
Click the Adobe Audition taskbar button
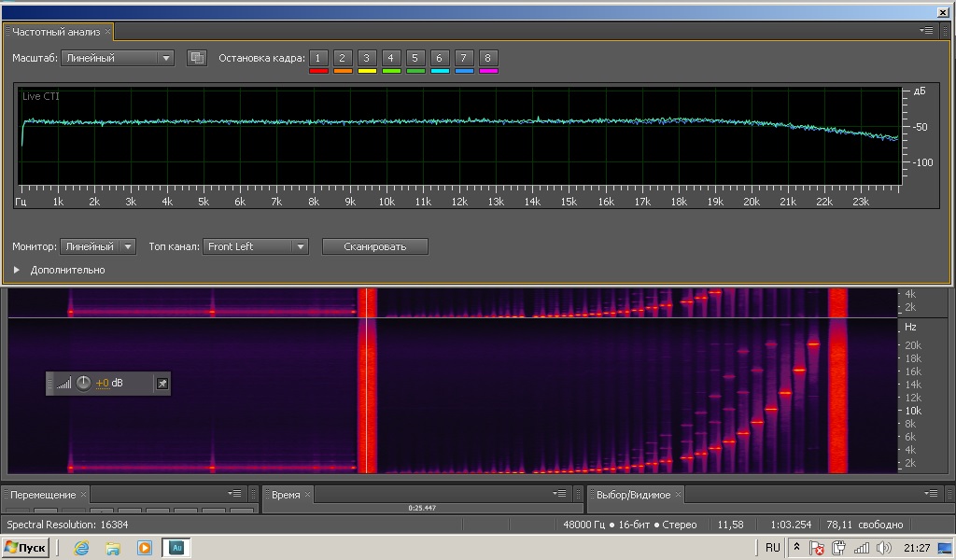(x=176, y=548)
